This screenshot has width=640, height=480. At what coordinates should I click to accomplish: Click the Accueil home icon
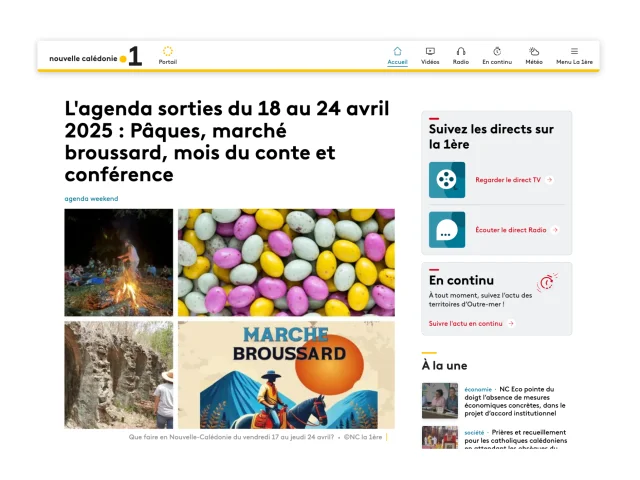397,51
